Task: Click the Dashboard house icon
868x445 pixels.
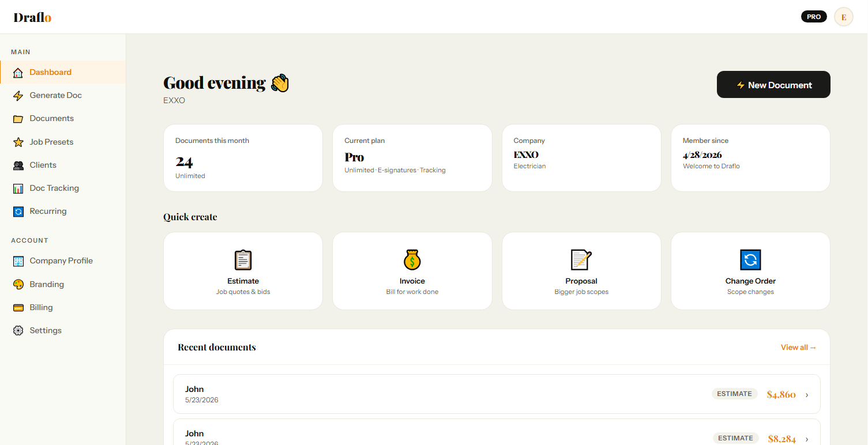Action: coord(18,73)
